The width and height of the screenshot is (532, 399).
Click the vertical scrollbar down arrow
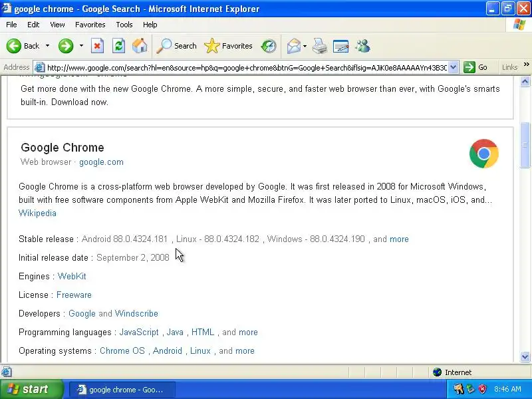[525, 356]
